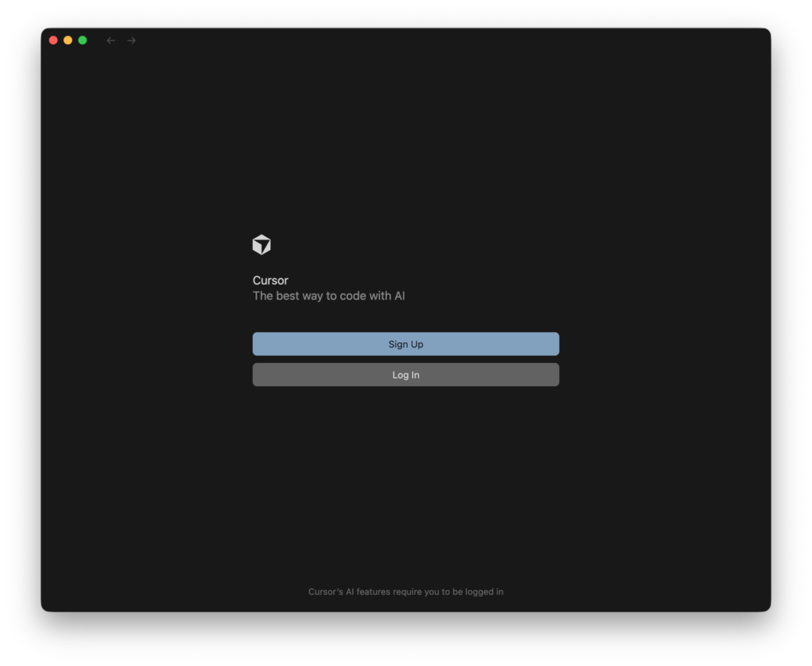Go back using the left arrow
812x666 pixels.
point(111,40)
